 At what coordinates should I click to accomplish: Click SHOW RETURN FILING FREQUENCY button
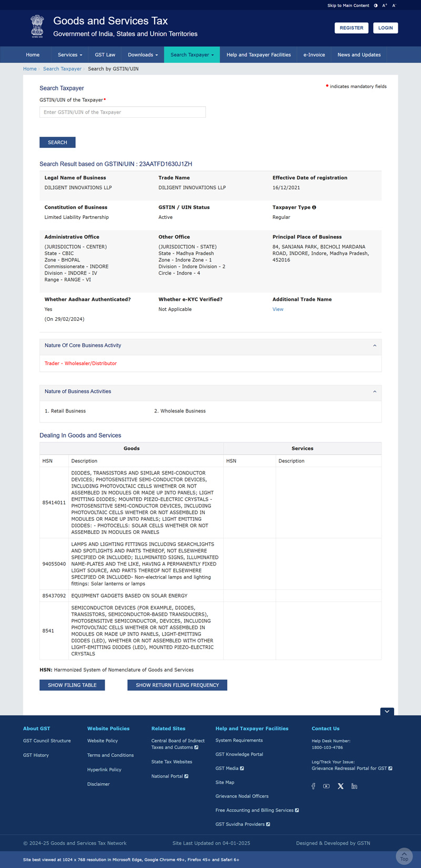pyautogui.click(x=177, y=685)
